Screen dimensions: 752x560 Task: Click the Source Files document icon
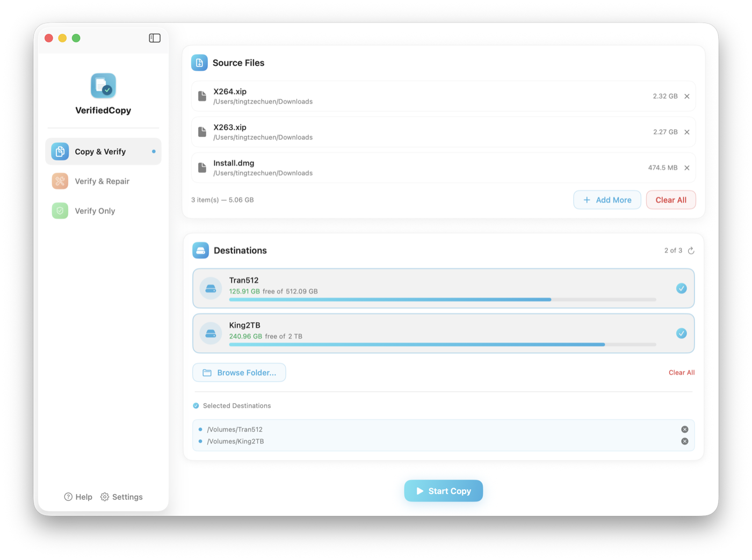(199, 62)
